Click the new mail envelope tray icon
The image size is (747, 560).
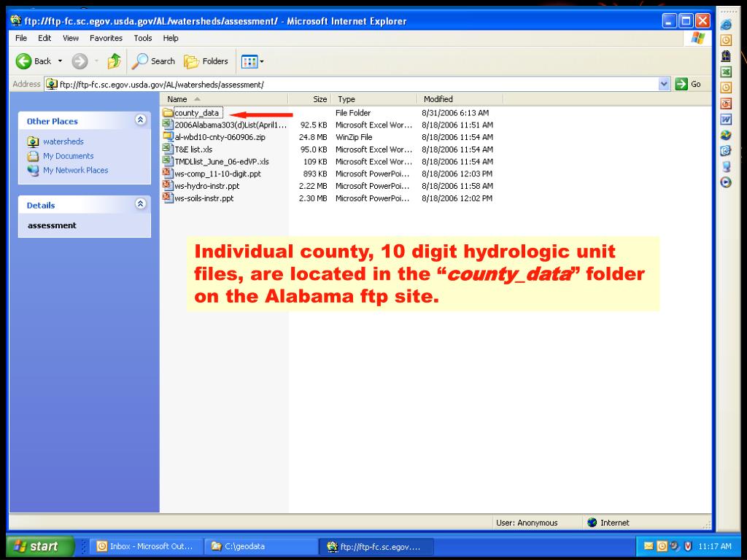(x=648, y=546)
